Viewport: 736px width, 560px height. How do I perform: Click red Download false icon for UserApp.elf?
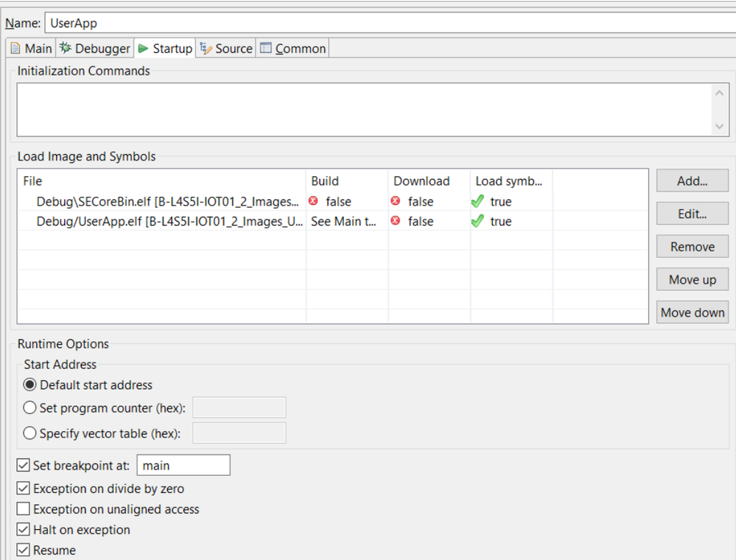(395, 220)
